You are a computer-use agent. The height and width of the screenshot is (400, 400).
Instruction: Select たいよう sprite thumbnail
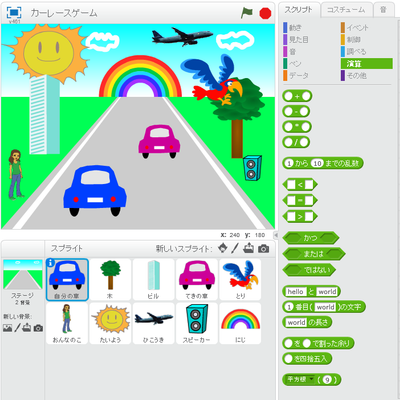(x=110, y=323)
